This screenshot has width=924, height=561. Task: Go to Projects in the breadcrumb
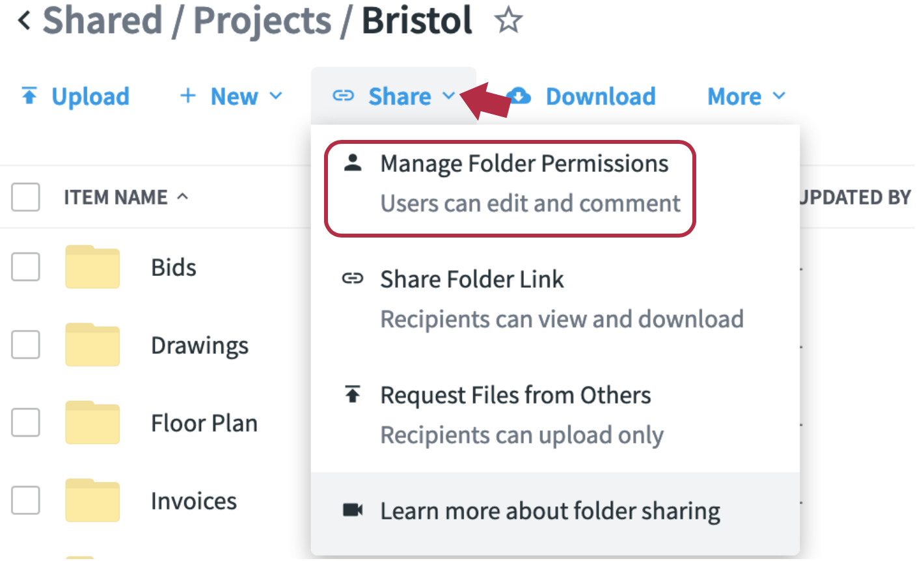262,21
